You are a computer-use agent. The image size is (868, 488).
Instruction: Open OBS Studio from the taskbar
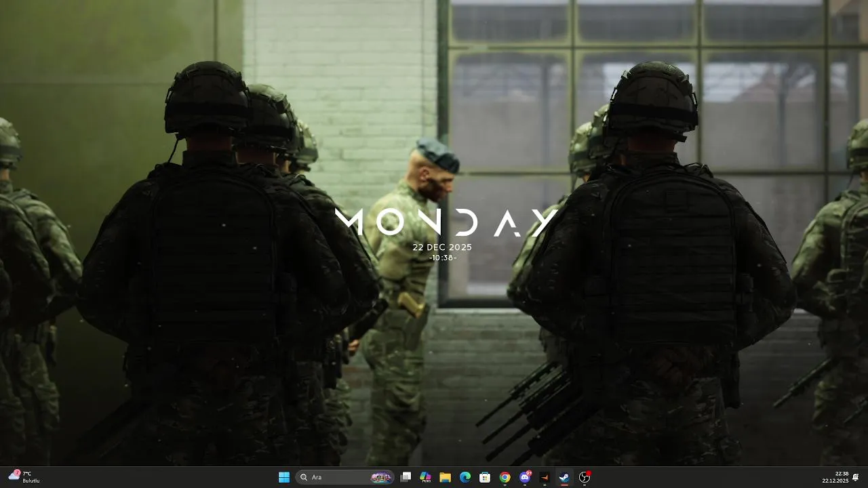tap(585, 477)
